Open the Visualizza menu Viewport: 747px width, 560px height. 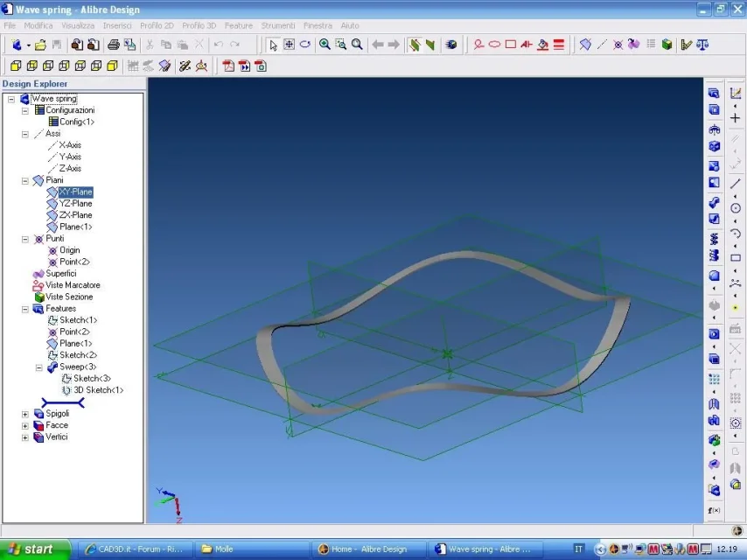point(78,25)
